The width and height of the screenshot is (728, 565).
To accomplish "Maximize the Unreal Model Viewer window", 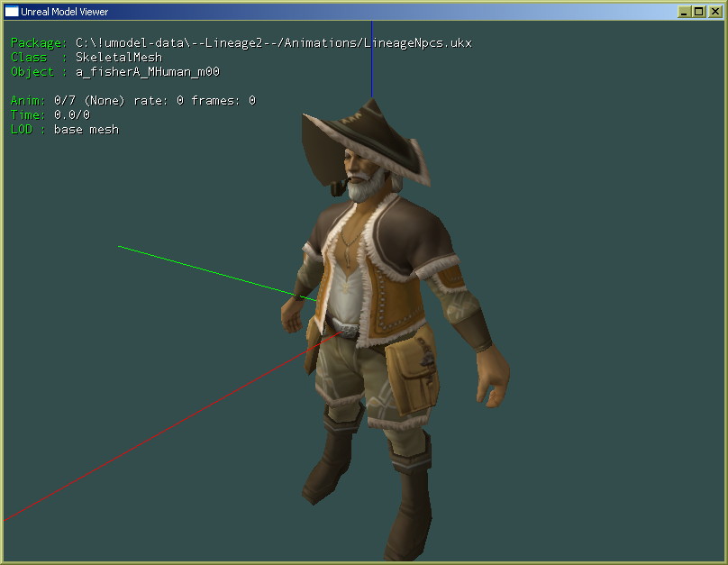I will coord(699,12).
